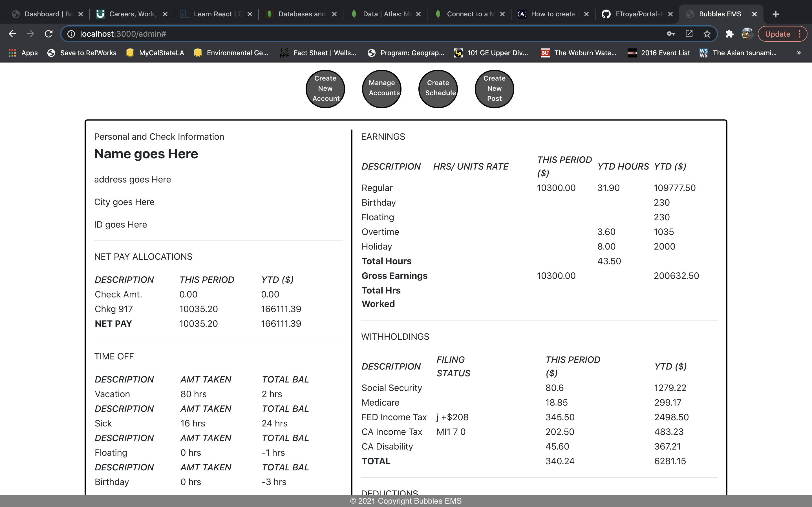
Task: Click the browser reload icon
Action: point(49,34)
